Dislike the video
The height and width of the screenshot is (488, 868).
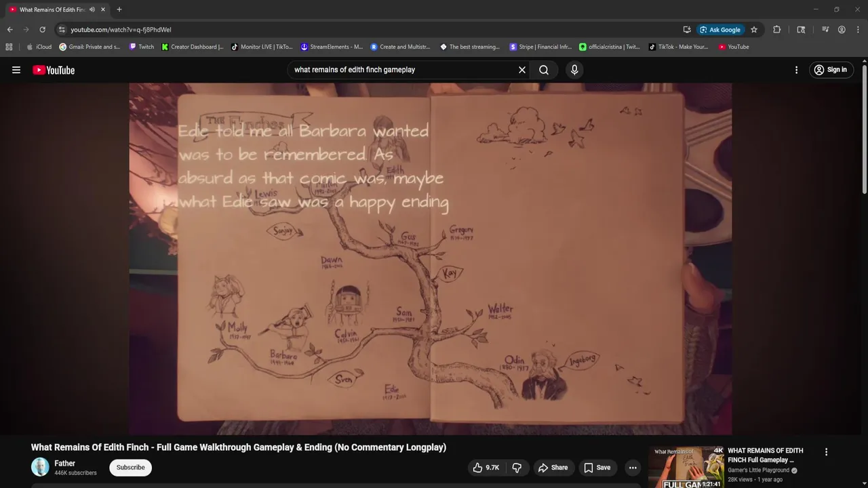click(517, 468)
